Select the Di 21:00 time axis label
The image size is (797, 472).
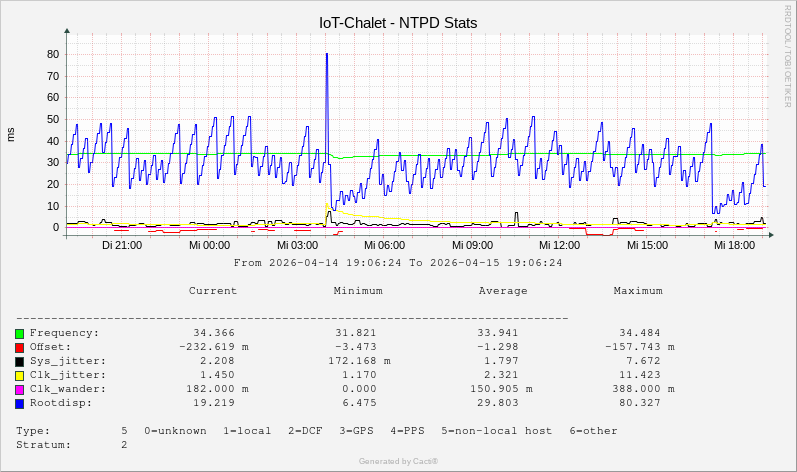122,245
